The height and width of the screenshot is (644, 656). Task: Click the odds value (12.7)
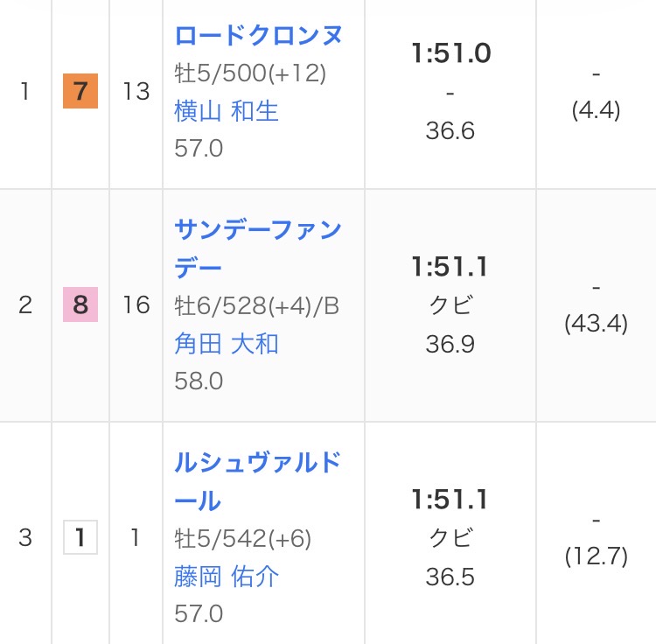coord(596,556)
